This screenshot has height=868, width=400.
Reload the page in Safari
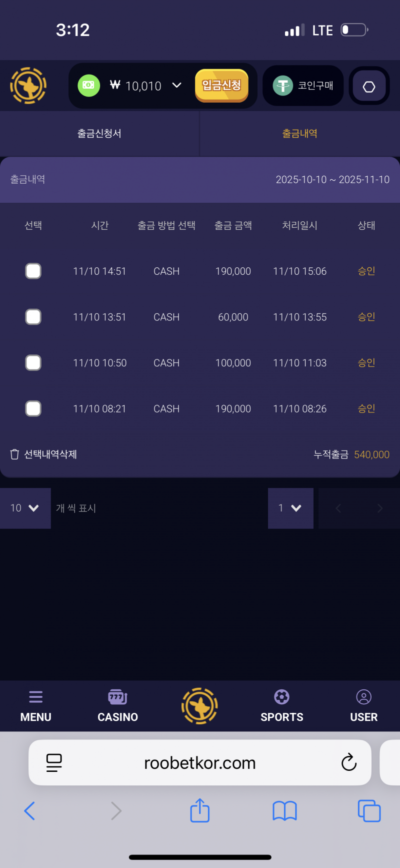[x=348, y=763]
